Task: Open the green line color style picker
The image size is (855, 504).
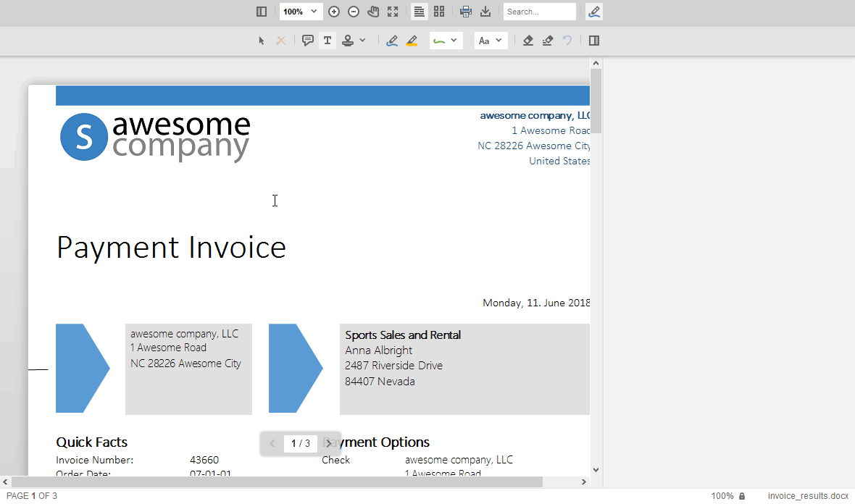Action: [446, 41]
